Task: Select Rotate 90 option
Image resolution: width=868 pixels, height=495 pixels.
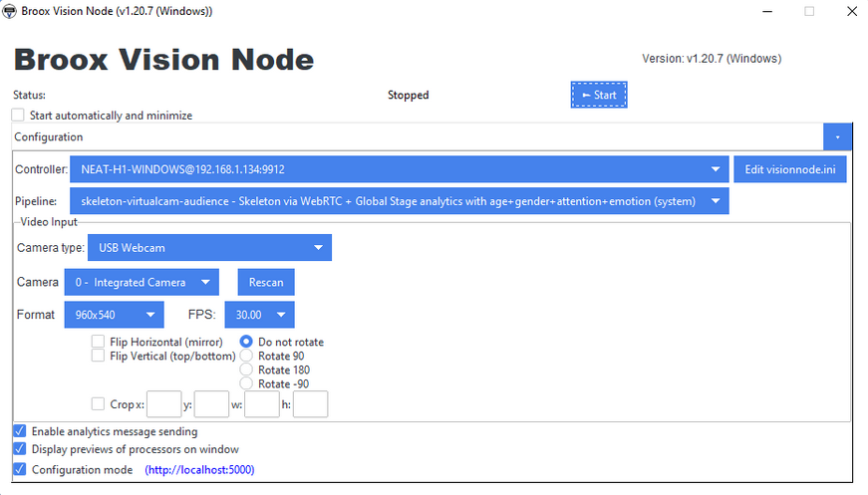Action: (246, 356)
